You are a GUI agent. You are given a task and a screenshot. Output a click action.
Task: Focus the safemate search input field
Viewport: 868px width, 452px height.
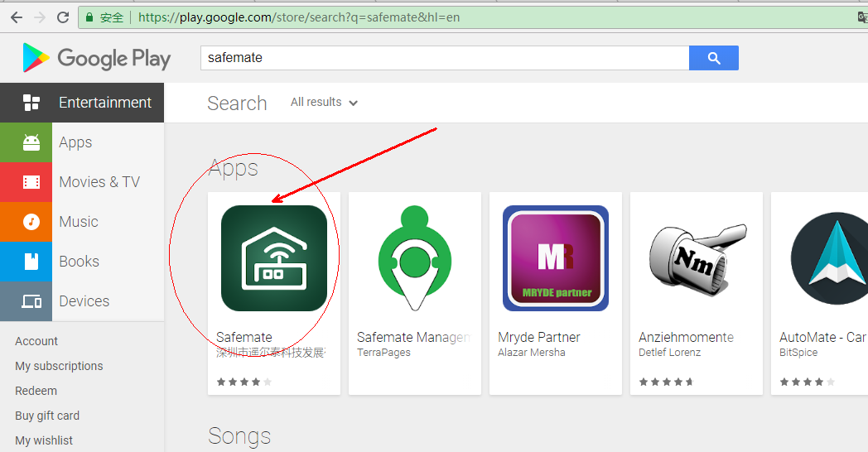coord(445,58)
